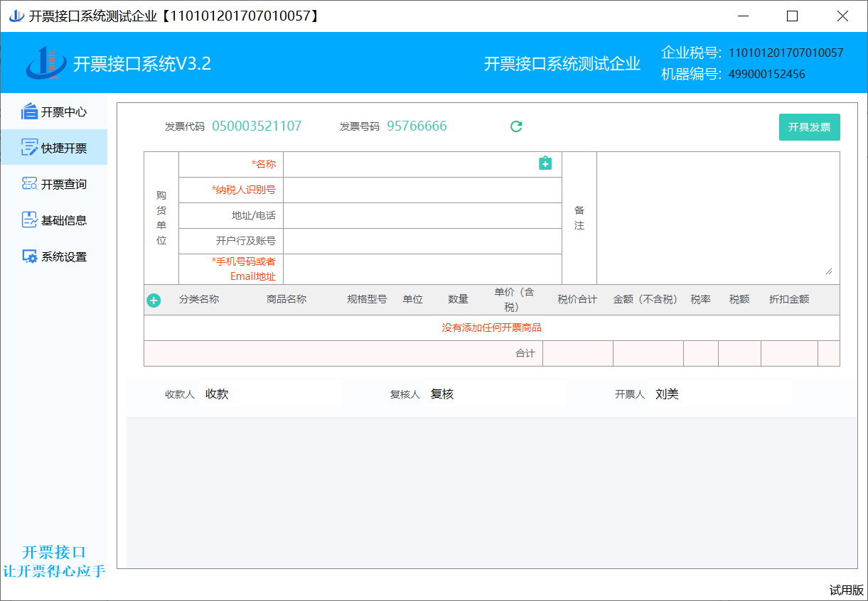This screenshot has width=868, height=601.
Task: Click the 基础信息 sidebar icon
Action: 29,220
